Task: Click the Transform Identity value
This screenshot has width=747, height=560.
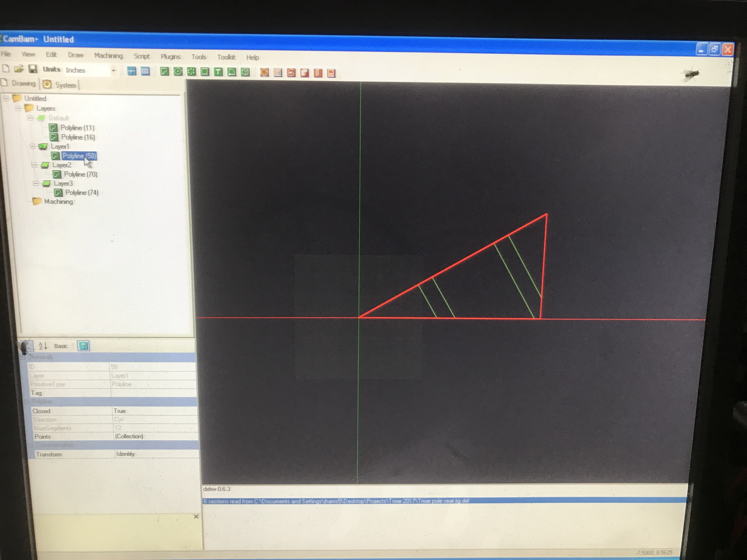Action: [157, 454]
